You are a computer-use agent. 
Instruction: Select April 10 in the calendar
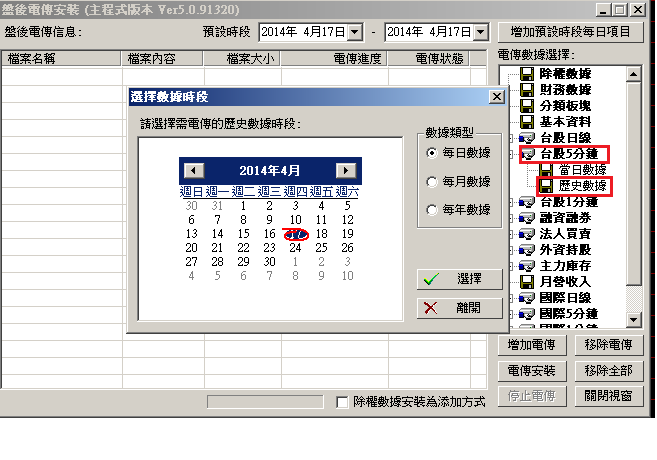[x=295, y=220]
